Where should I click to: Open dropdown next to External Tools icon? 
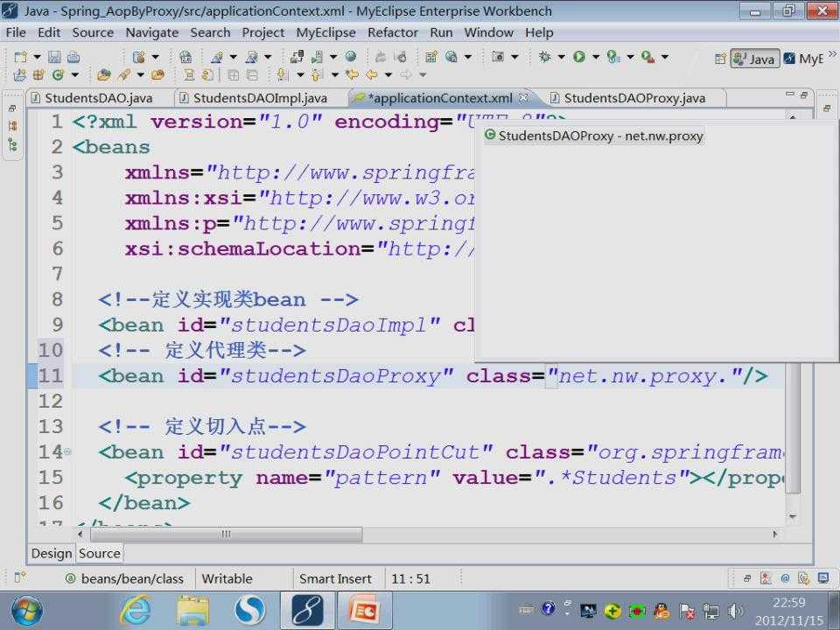[x=664, y=56]
